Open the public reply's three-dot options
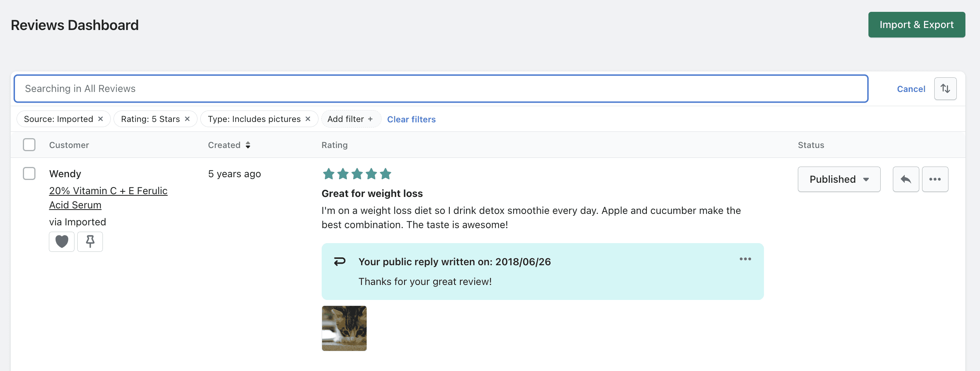 [x=745, y=259]
